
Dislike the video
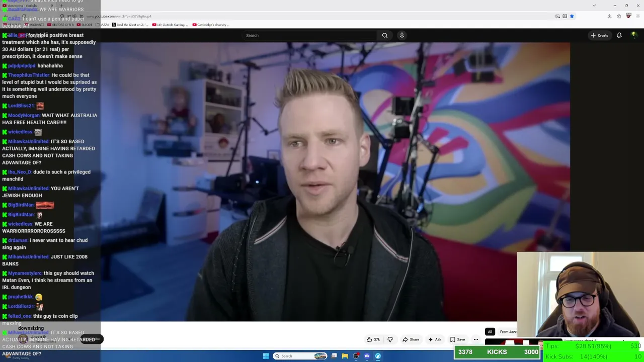tap(390, 339)
